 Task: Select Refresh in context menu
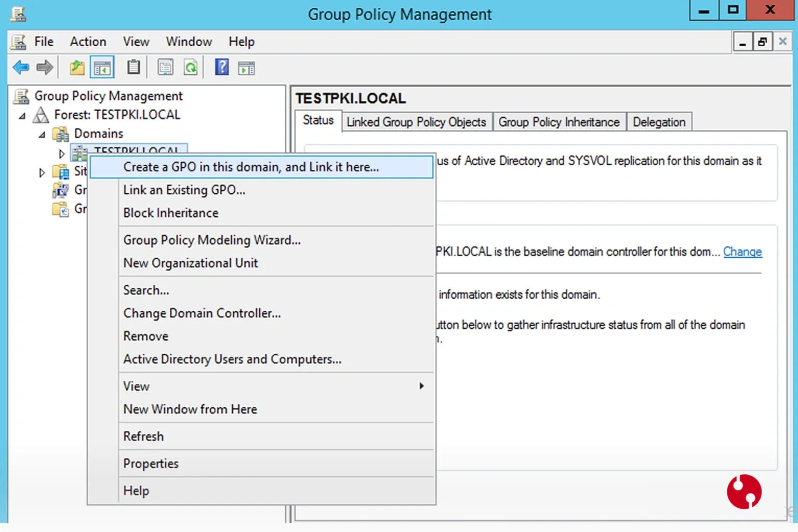261,436
